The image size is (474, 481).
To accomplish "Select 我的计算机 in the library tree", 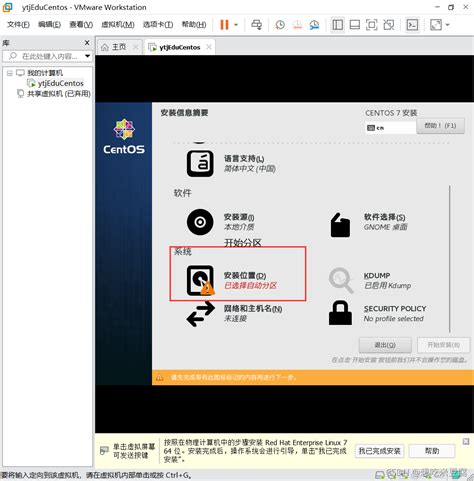I will [45, 73].
